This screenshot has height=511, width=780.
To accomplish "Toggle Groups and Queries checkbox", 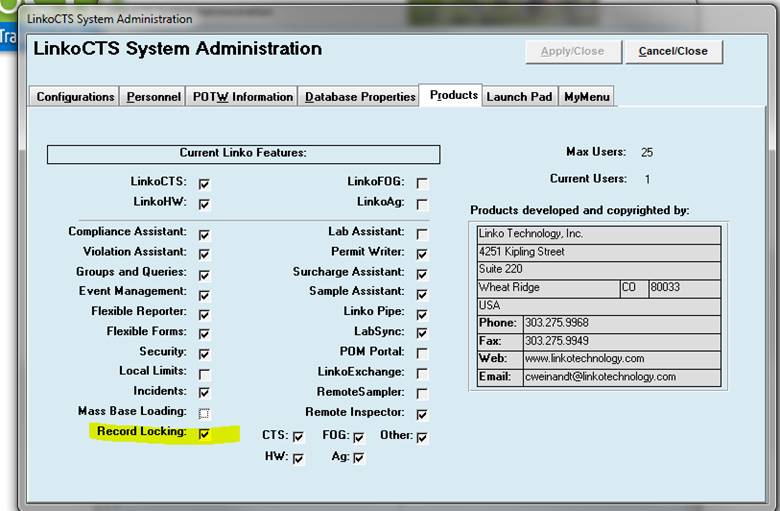I will (x=204, y=275).
